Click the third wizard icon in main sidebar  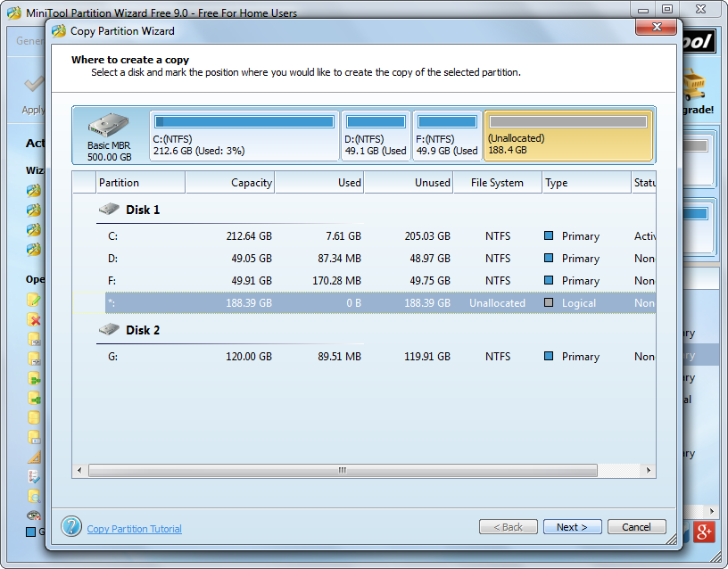(33, 230)
